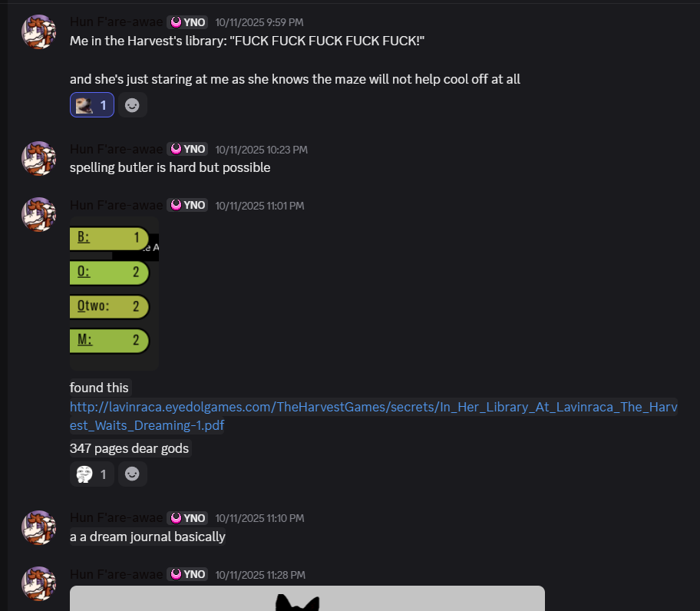Open the B/O/Otwo/M counters image attachment
Image resolution: width=700 pixels, height=611 pixels.
(114, 294)
